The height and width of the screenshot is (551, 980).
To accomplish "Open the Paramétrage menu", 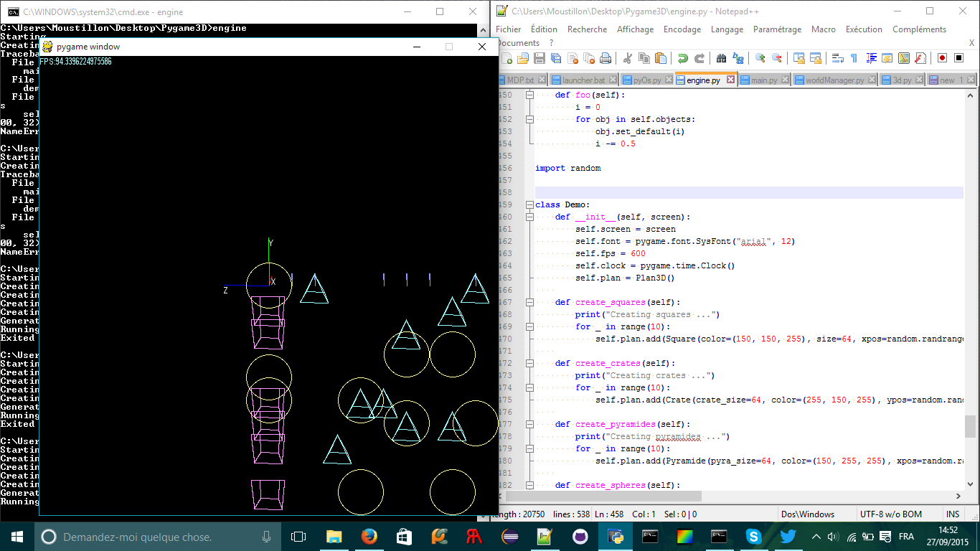I will (x=777, y=29).
